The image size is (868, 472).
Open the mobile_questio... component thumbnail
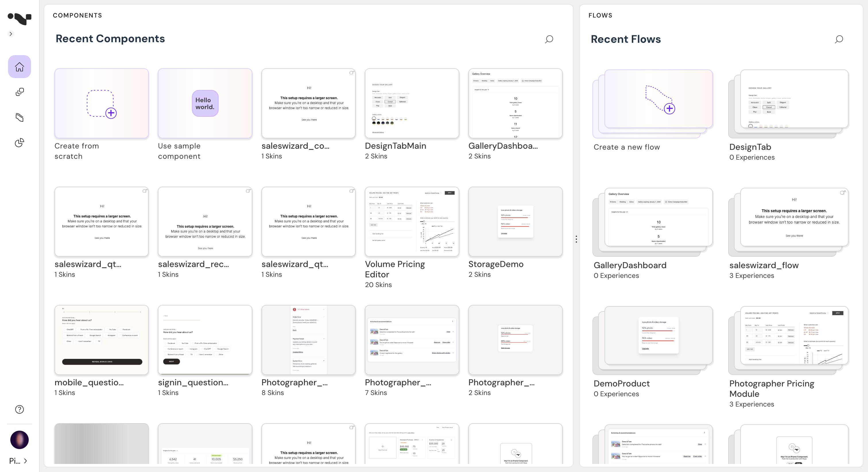coord(101,340)
